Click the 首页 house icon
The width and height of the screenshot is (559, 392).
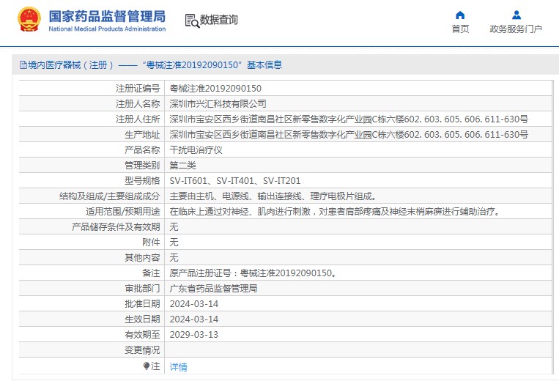point(460,15)
